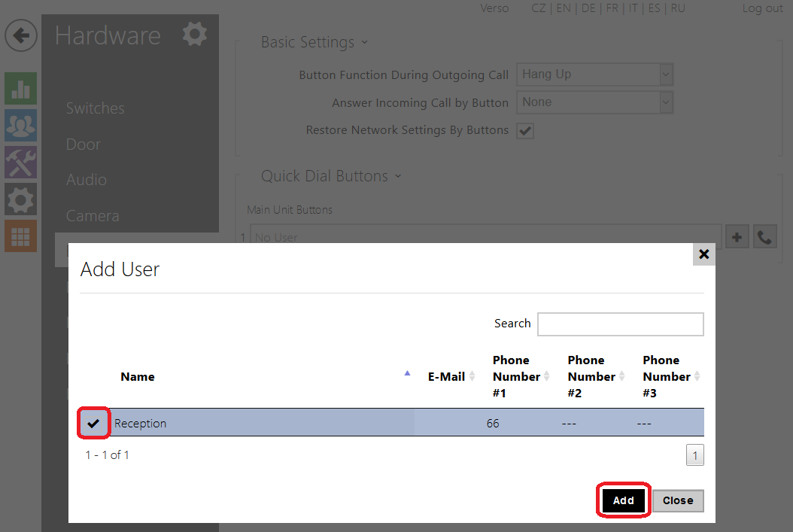
Task: Sort the list by Name column
Action: click(x=138, y=377)
